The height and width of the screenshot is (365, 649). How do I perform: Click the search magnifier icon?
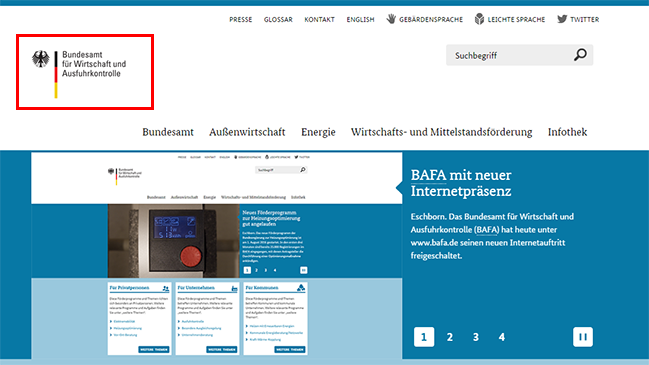point(580,55)
